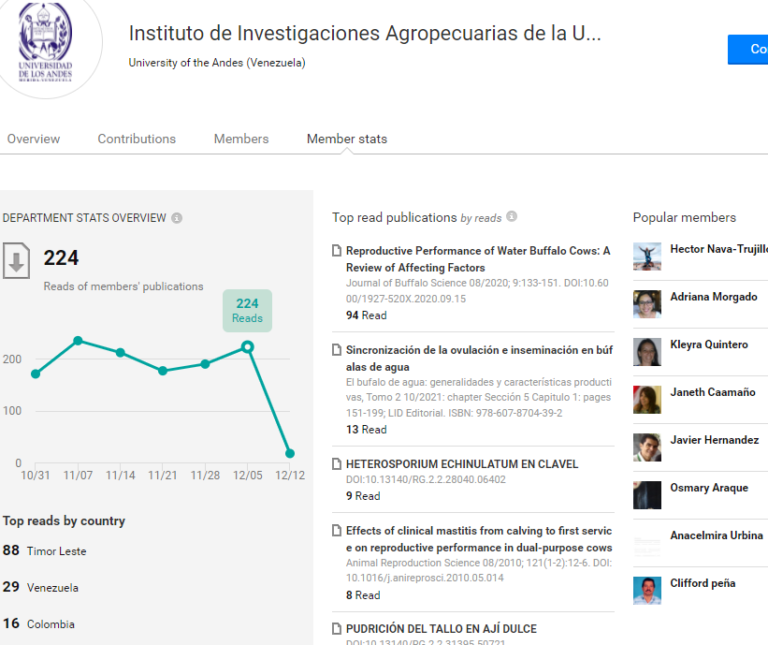Open Kleyra Quintero's profile photo
The width and height of the screenshot is (768, 645).
(647, 352)
